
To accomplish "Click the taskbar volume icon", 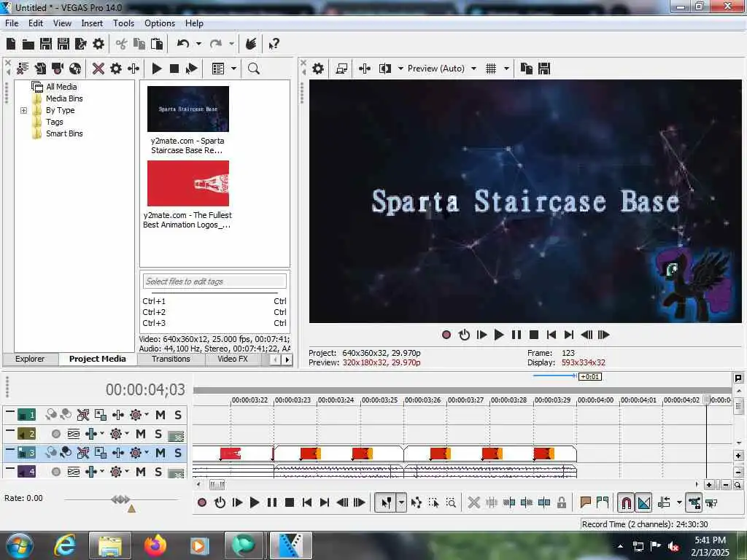I will (x=673, y=546).
